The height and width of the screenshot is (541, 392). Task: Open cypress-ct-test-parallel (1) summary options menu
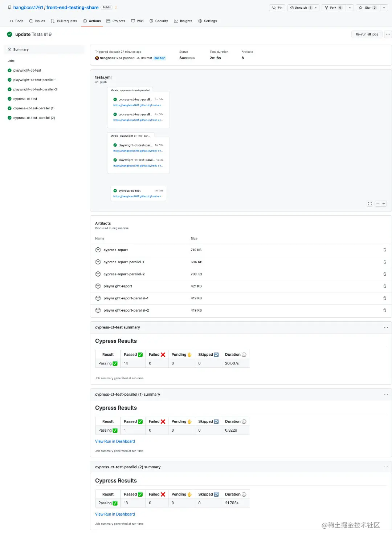[x=386, y=394]
